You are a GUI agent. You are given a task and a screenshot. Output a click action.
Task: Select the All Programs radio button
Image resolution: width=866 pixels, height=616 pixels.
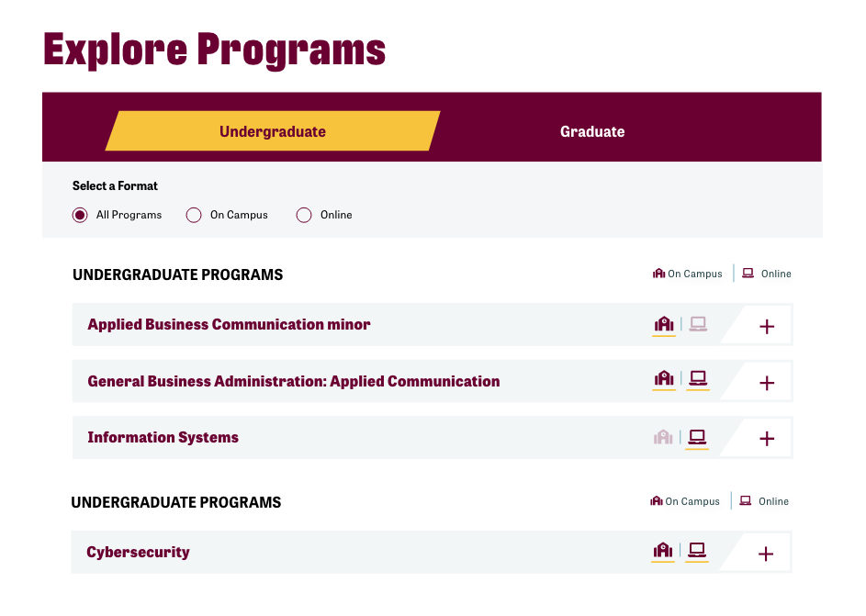[x=80, y=215]
